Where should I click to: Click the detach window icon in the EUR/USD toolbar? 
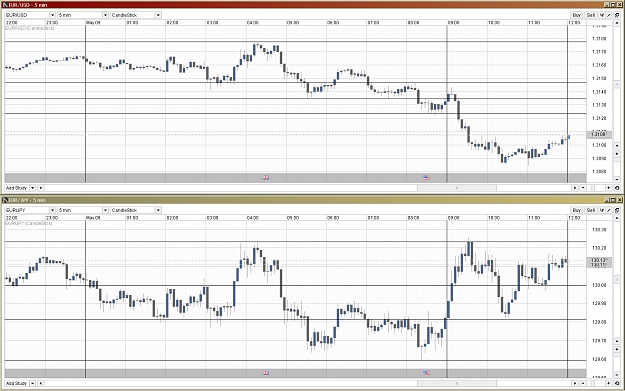617,15
